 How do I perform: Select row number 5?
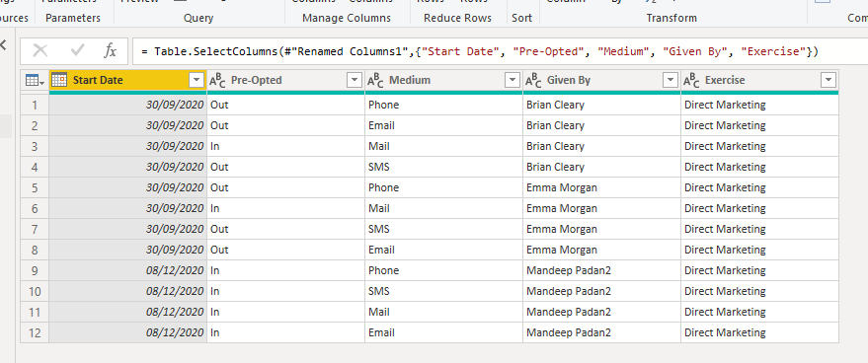click(x=35, y=187)
